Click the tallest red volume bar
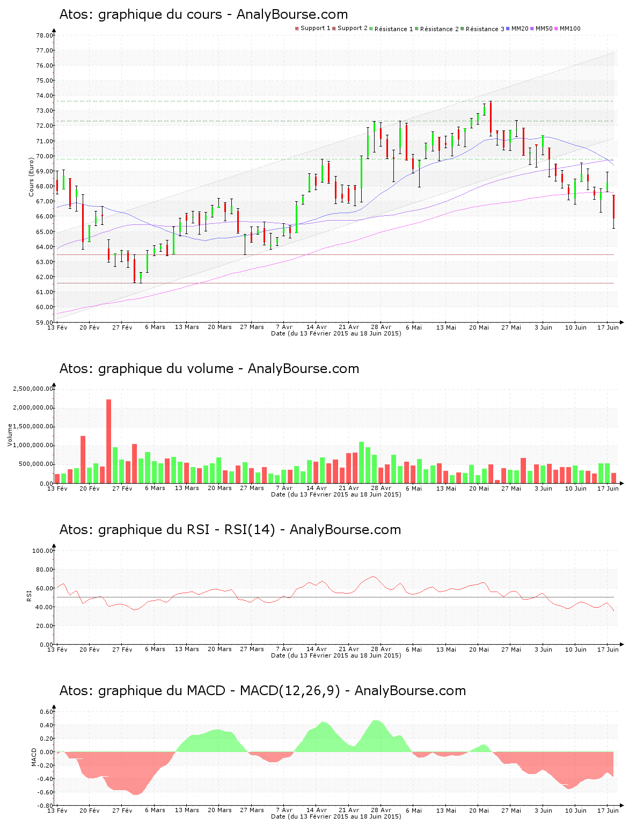This screenshot has height=832, width=644. (108, 441)
